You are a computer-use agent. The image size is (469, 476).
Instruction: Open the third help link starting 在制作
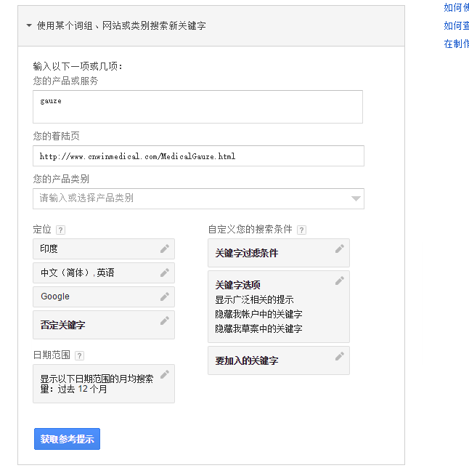coord(456,44)
